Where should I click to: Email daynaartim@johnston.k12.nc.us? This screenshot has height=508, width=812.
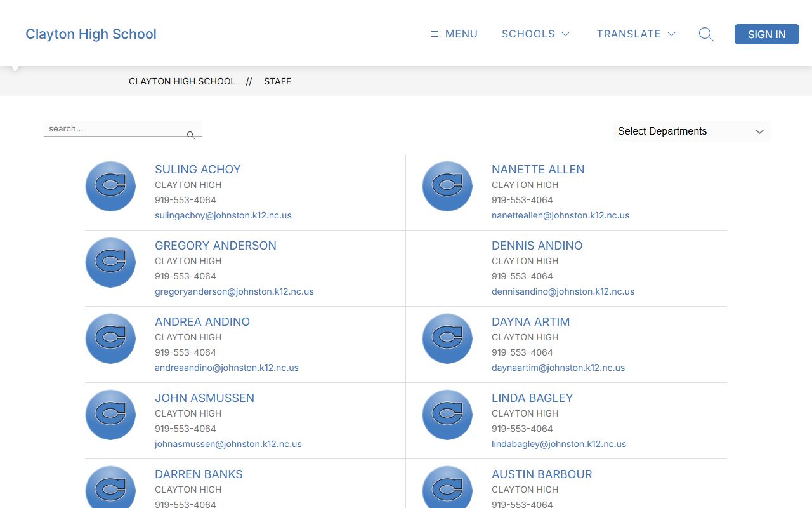click(558, 368)
